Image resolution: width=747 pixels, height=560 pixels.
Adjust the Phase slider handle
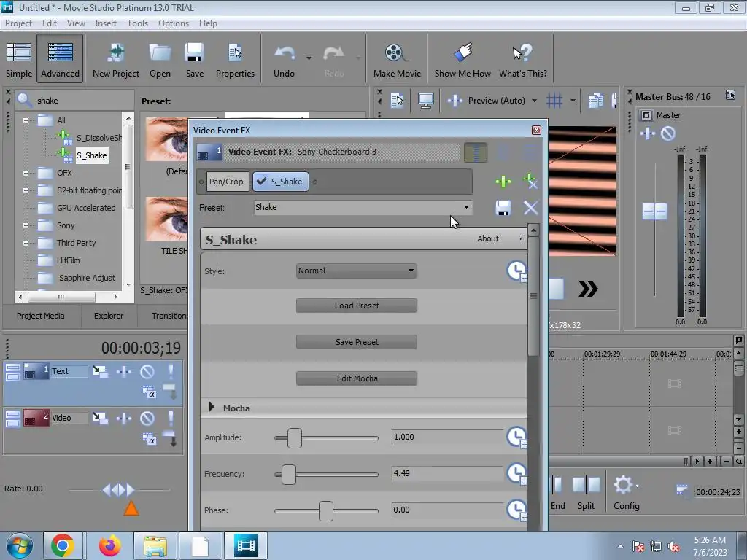click(x=326, y=511)
